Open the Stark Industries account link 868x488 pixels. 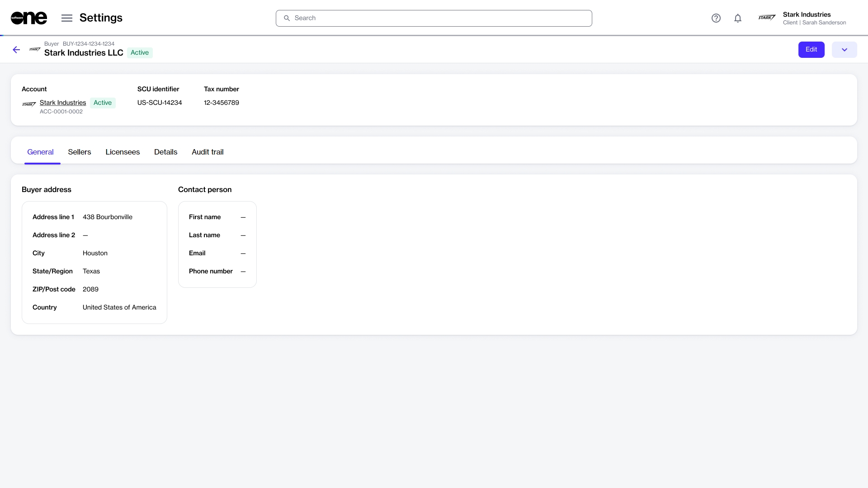click(63, 103)
